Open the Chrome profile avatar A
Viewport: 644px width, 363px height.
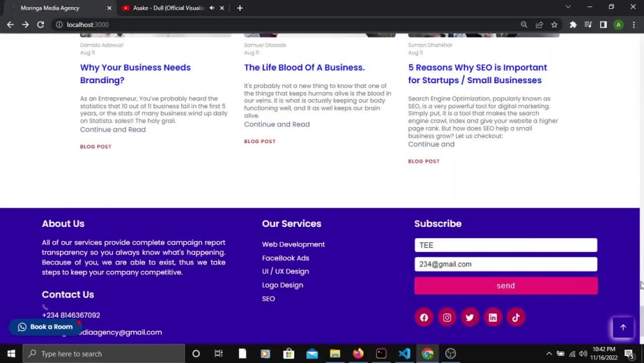[618, 25]
